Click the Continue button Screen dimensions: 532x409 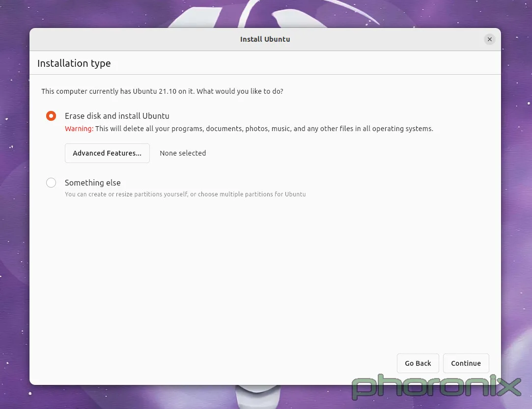click(466, 363)
